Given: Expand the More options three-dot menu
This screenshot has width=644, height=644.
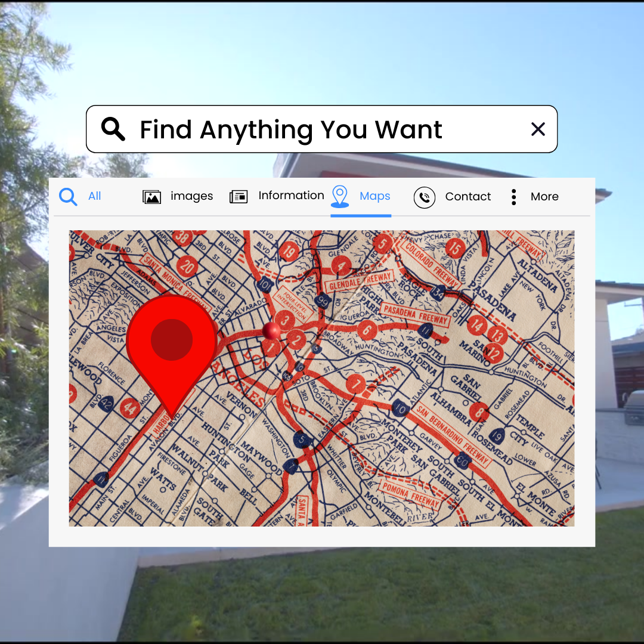Looking at the screenshot, I should 513,197.
